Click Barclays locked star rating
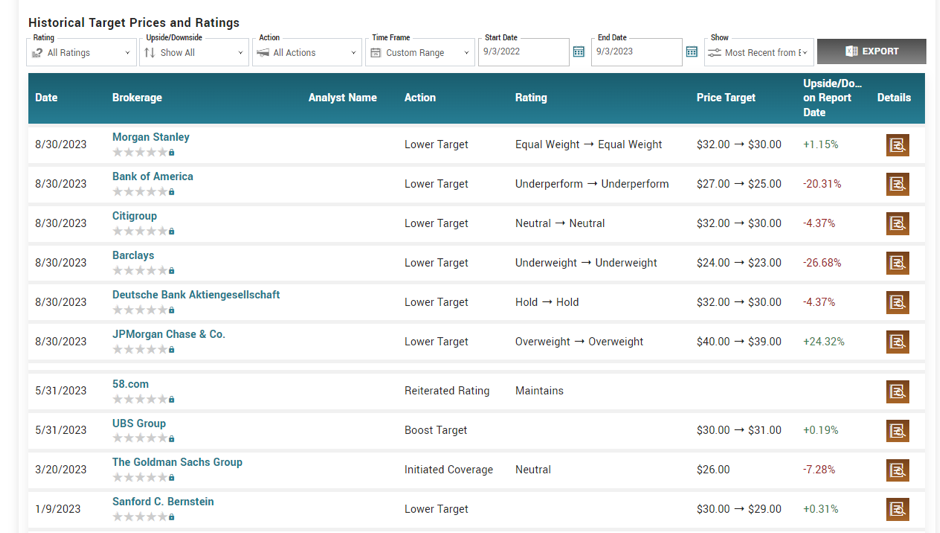This screenshot has height=533, width=940. 143,270
